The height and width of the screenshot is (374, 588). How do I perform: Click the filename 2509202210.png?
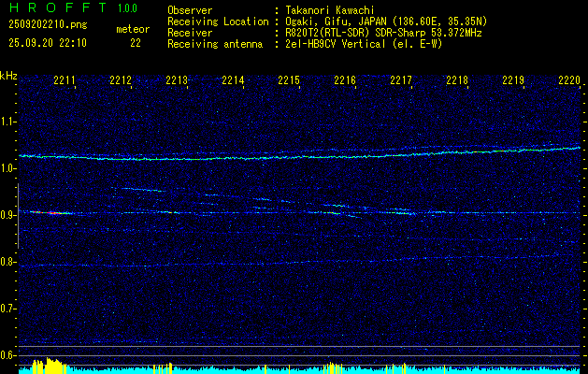pos(48,24)
